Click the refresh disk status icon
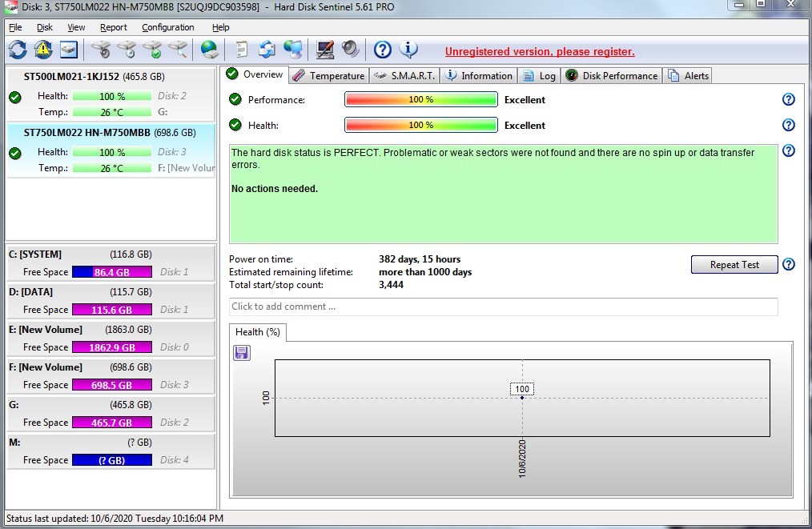812x529 pixels. click(18, 50)
